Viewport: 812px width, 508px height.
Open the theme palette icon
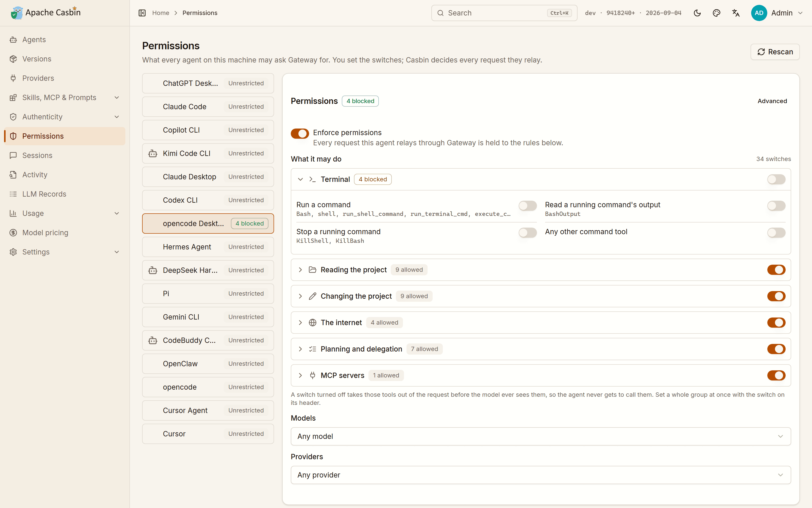(x=716, y=13)
